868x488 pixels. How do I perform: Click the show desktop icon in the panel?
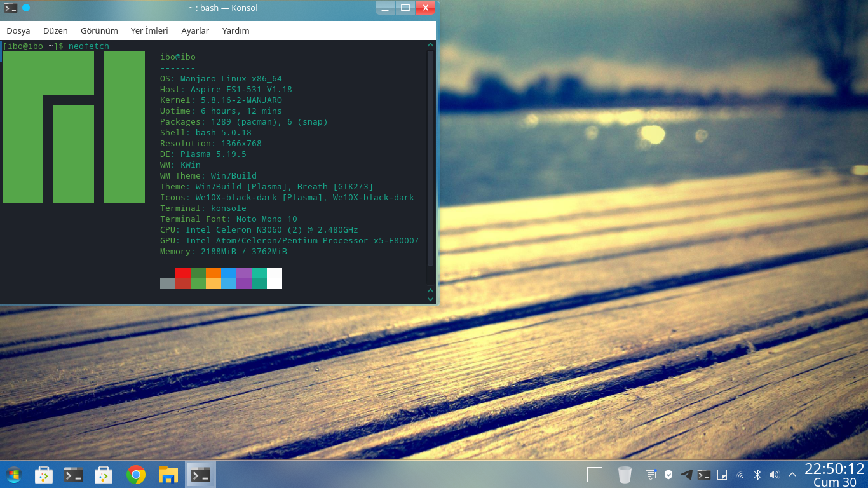[594, 474]
